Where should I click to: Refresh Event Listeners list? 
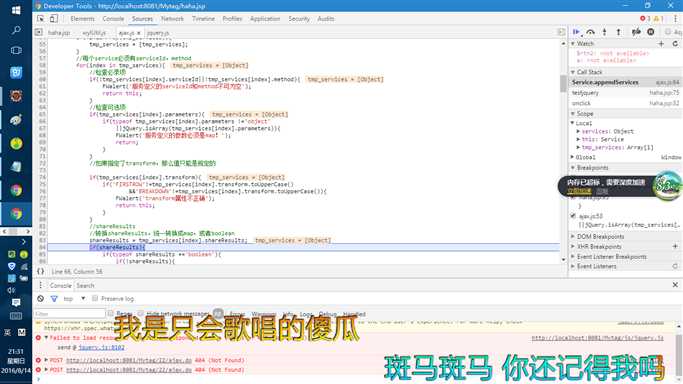tap(675, 266)
